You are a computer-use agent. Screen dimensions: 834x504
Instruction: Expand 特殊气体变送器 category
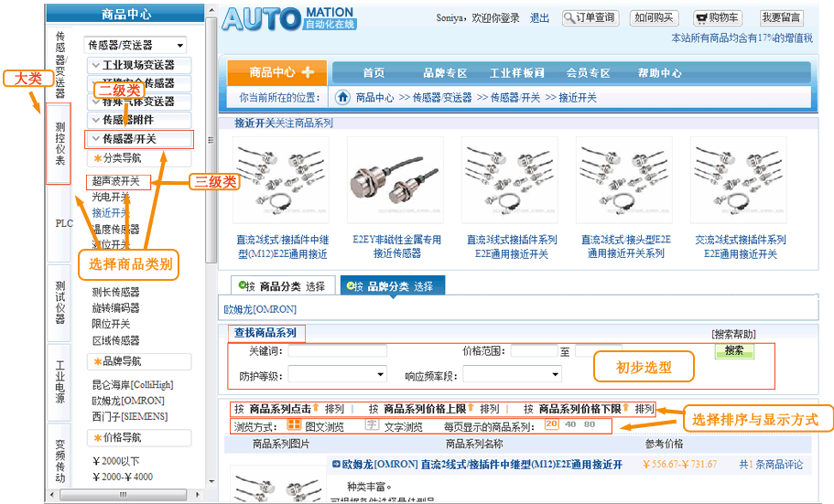[x=139, y=102]
